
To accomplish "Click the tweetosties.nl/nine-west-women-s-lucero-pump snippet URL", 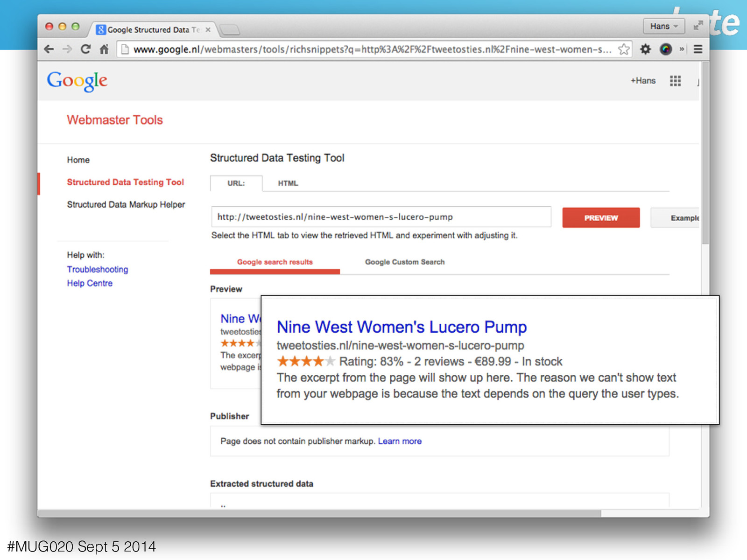I will tap(400, 346).
